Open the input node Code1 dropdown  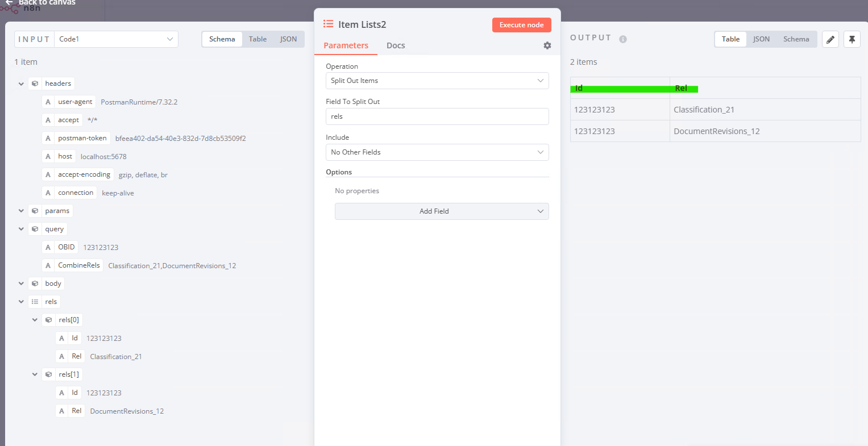pyautogui.click(x=116, y=39)
